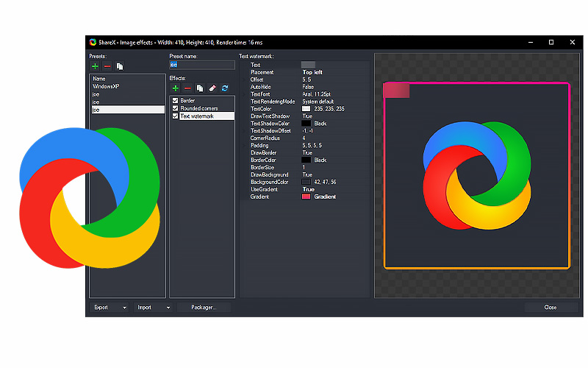Expand the TextFont property
Image resolution: width=588 pixels, height=368 pixels.
click(x=245, y=94)
